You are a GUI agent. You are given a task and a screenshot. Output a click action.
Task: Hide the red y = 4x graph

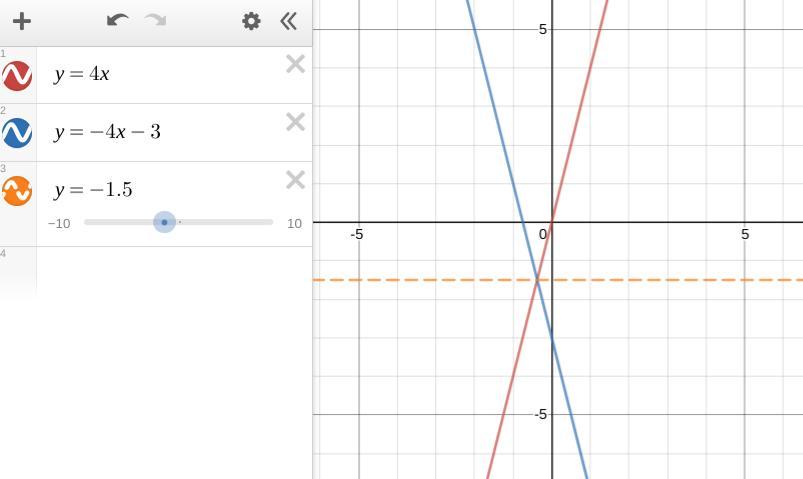point(17,76)
